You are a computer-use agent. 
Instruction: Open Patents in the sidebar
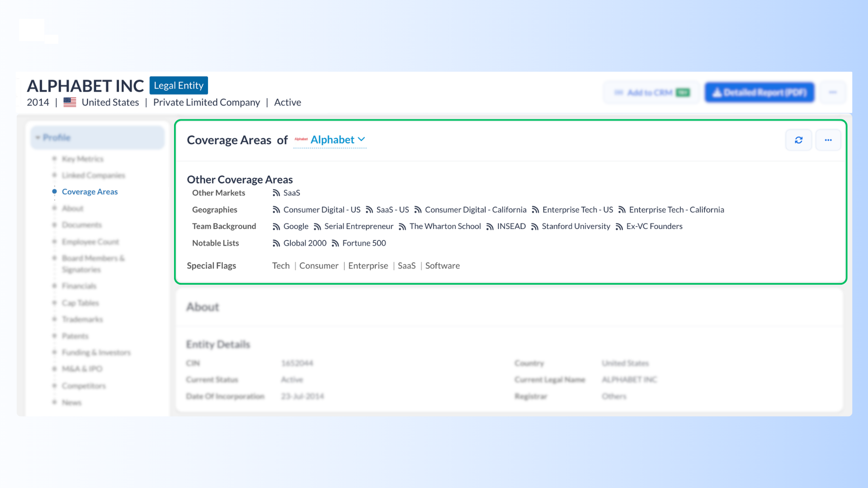(75, 336)
